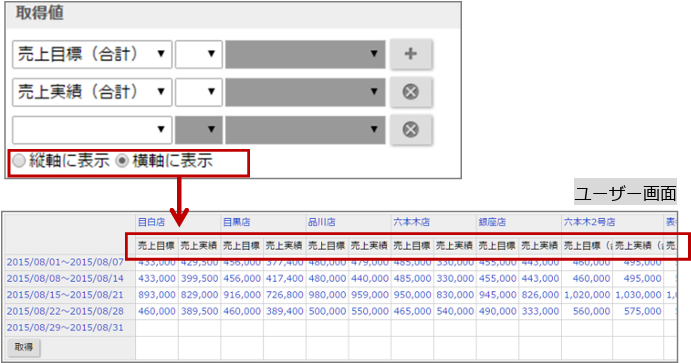The height and width of the screenshot is (363, 691).
Task: Click row 2015/08/22～2015/08/28
Action: [65, 311]
